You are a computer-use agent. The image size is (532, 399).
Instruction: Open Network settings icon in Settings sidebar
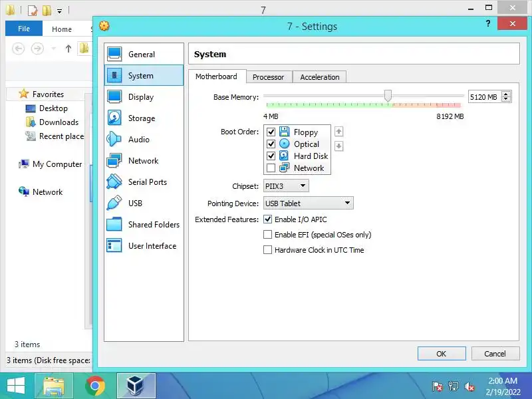114,160
